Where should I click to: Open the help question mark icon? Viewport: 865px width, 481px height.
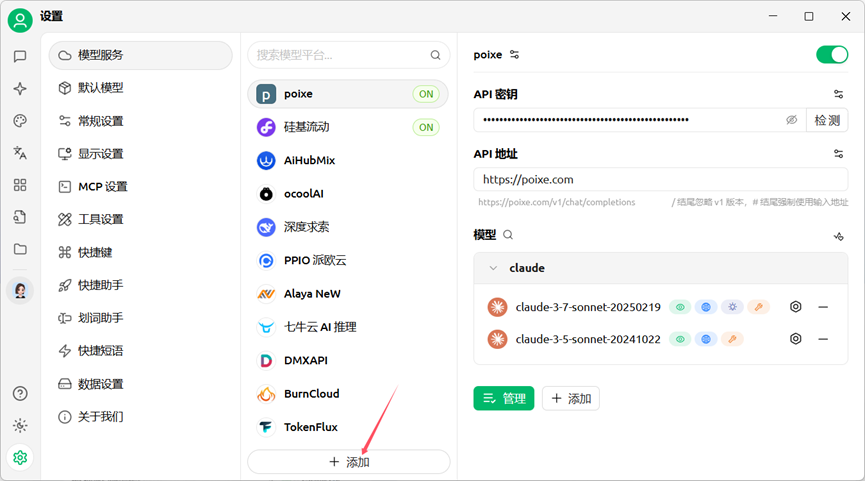tap(20, 393)
